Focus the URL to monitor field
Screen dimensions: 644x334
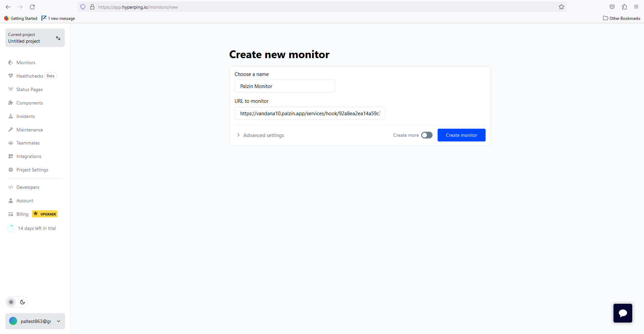pyautogui.click(x=310, y=113)
